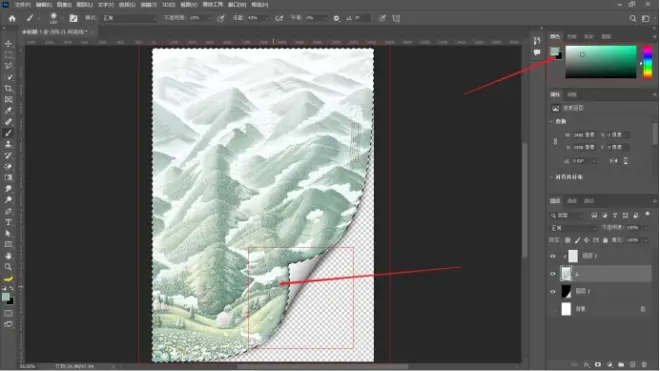Hide the selected layer 1 eye icon
This screenshot has width=660, height=371.
pyautogui.click(x=553, y=274)
